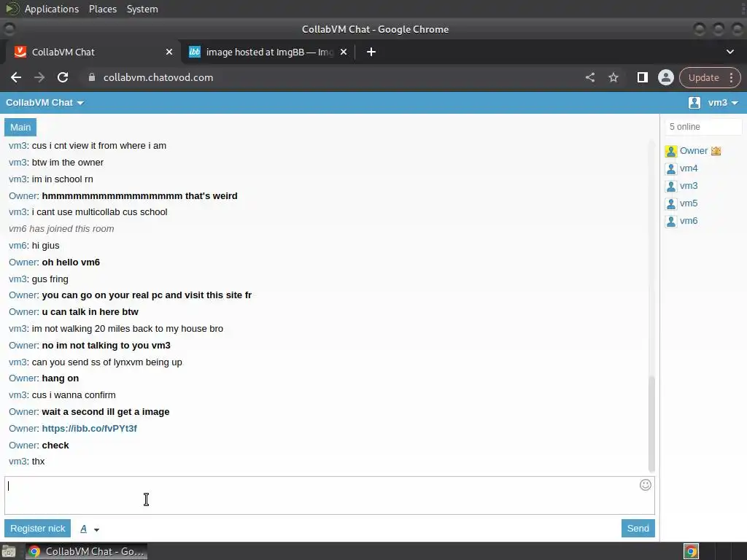
Task: Click vm3 nick in 'thx' message
Action: [18, 462]
